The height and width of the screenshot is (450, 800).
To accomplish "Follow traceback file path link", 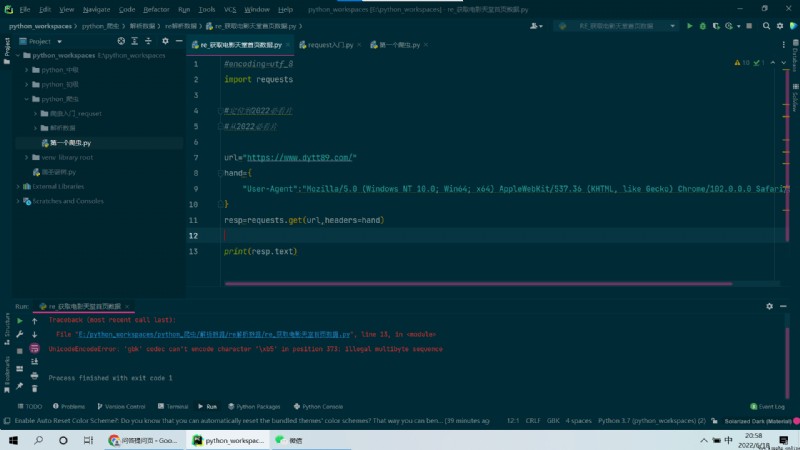I will coord(214,335).
